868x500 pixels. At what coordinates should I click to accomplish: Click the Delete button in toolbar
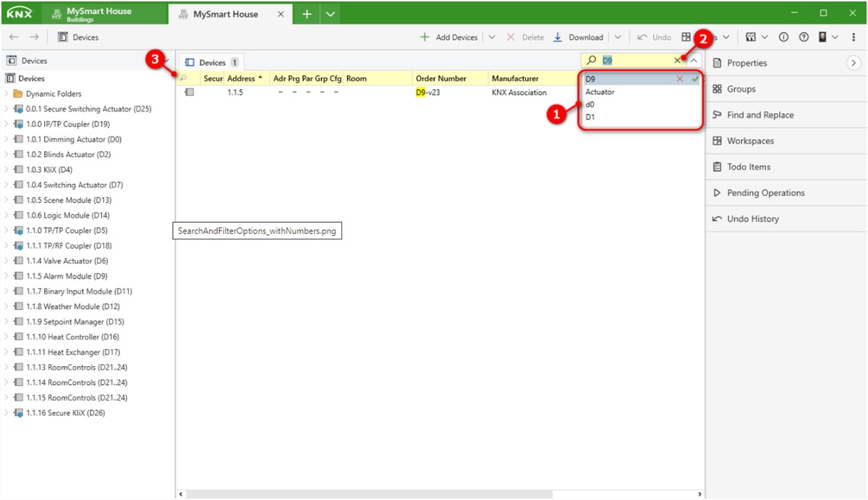tap(525, 37)
